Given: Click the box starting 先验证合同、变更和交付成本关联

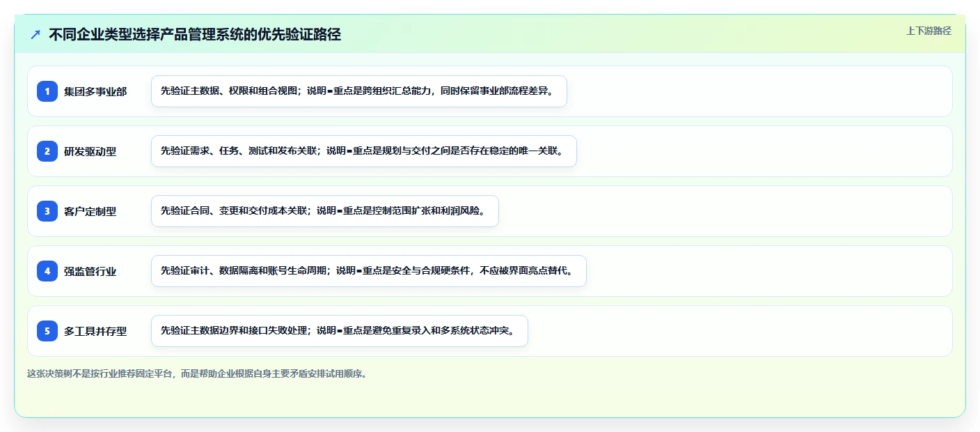Looking at the screenshot, I should [325, 211].
